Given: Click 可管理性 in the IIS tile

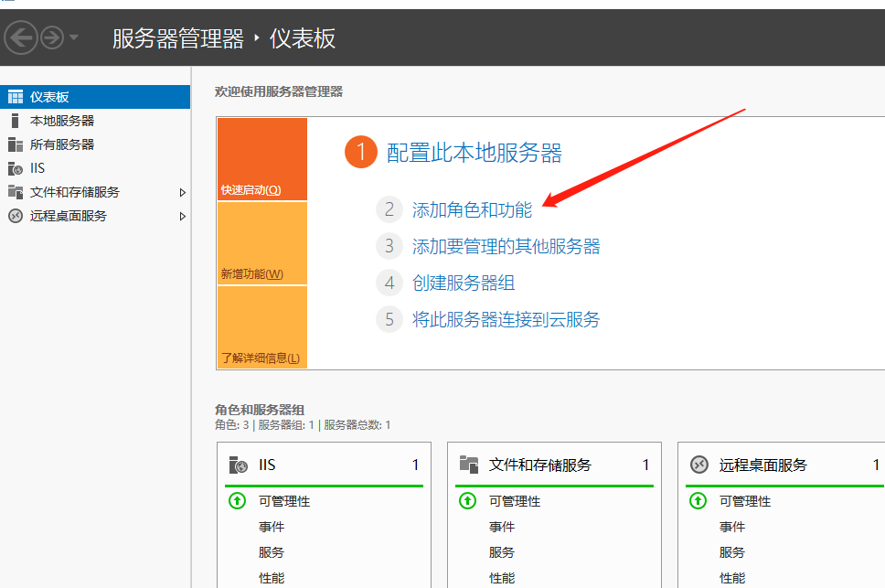Looking at the screenshot, I should tap(284, 501).
